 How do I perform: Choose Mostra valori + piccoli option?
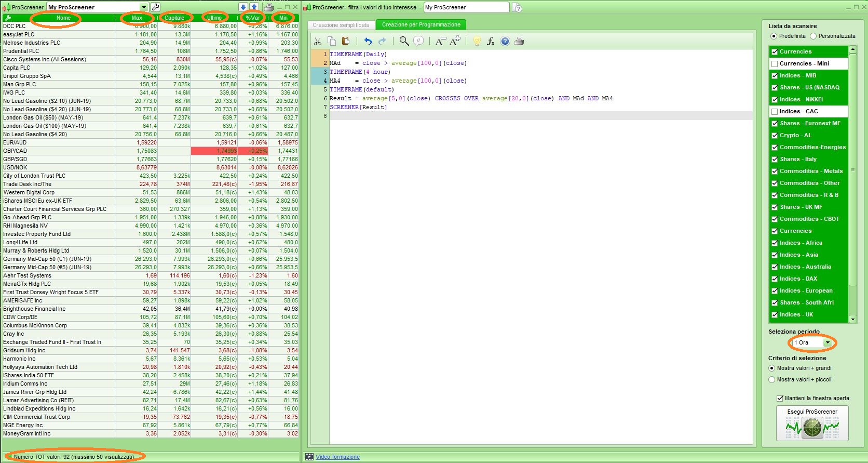[772, 380]
